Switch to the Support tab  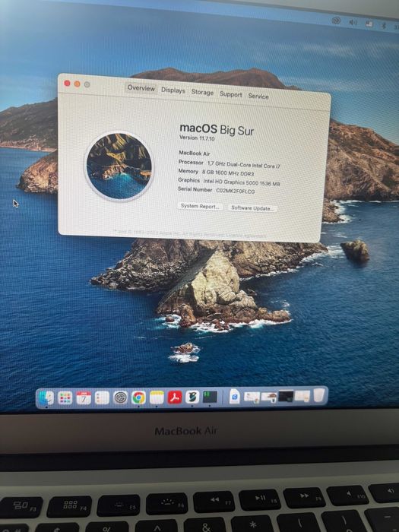pyautogui.click(x=231, y=94)
